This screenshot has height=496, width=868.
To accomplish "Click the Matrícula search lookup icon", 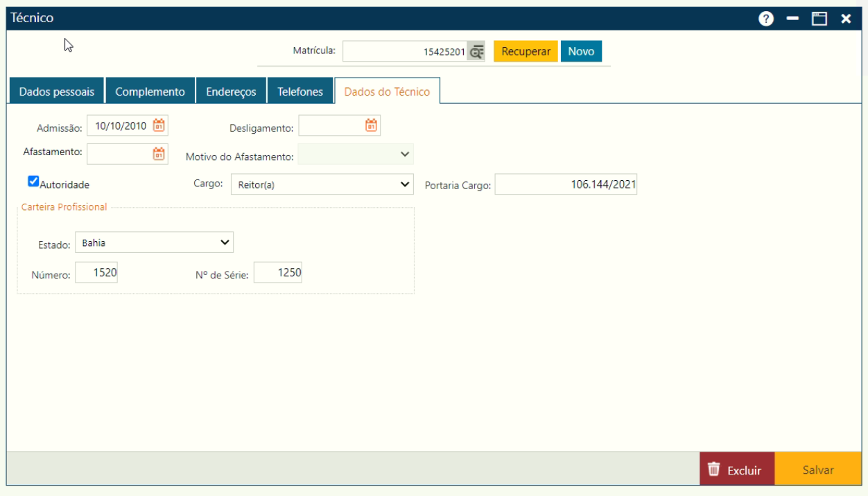I will pyautogui.click(x=476, y=51).
